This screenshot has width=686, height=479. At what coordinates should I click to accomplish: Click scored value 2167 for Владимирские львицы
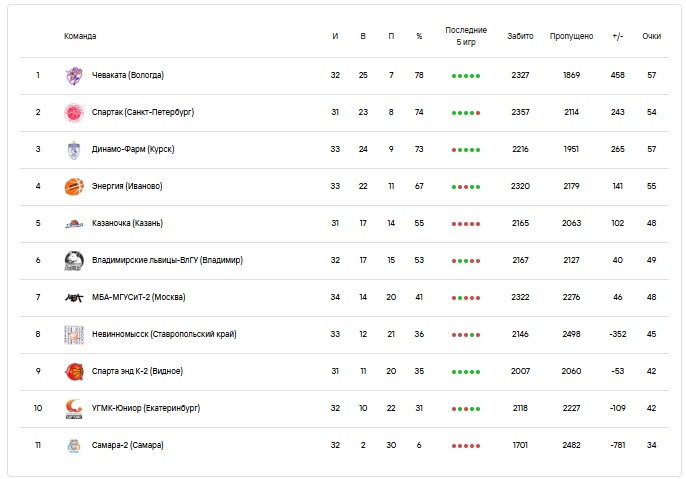click(520, 260)
